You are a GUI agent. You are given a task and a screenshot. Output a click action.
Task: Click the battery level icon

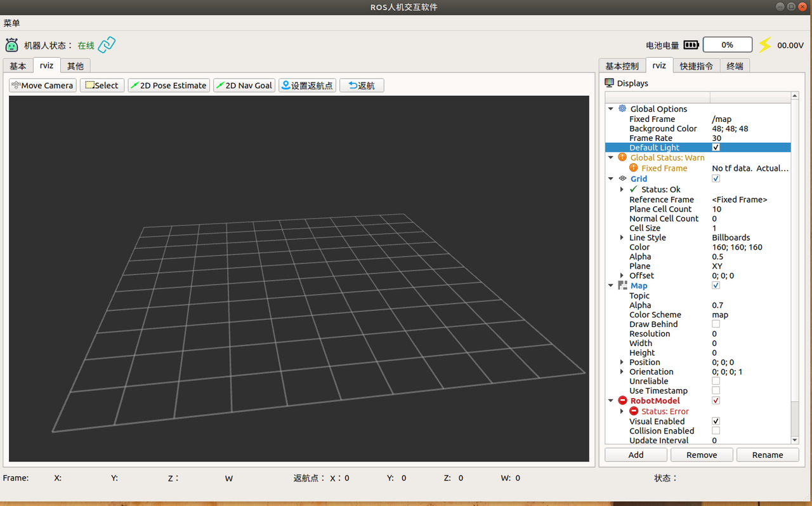(x=691, y=45)
